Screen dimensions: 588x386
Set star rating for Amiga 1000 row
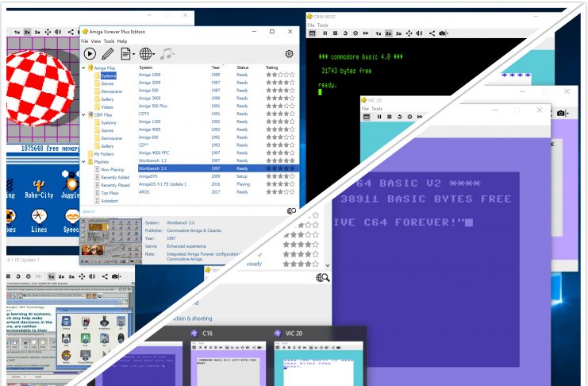click(x=280, y=75)
